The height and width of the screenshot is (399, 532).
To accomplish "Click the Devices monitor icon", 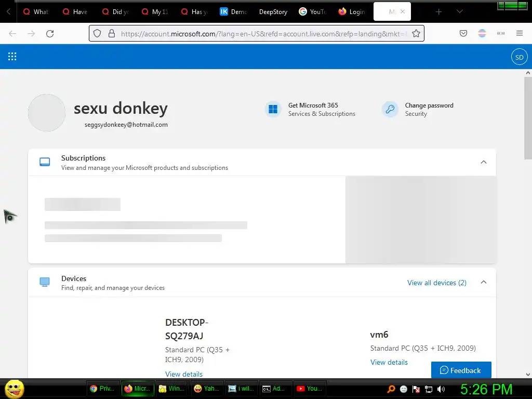I will 45,282.
